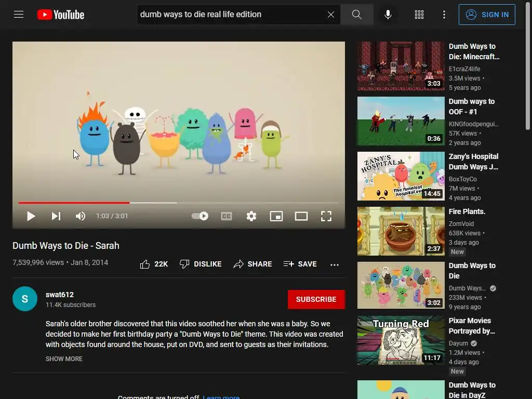Click the BoxToyCo channel name
The image size is (532, 399).
(x=463, y=179)
